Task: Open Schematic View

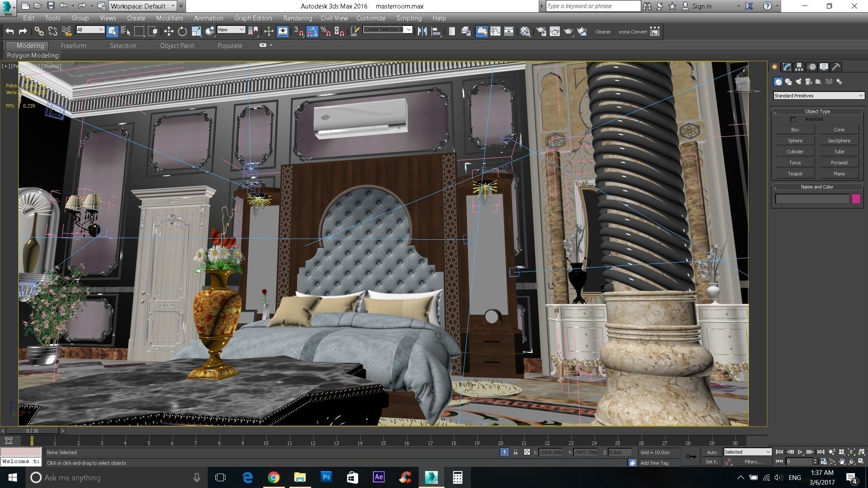Action: [x=509, y=31]
